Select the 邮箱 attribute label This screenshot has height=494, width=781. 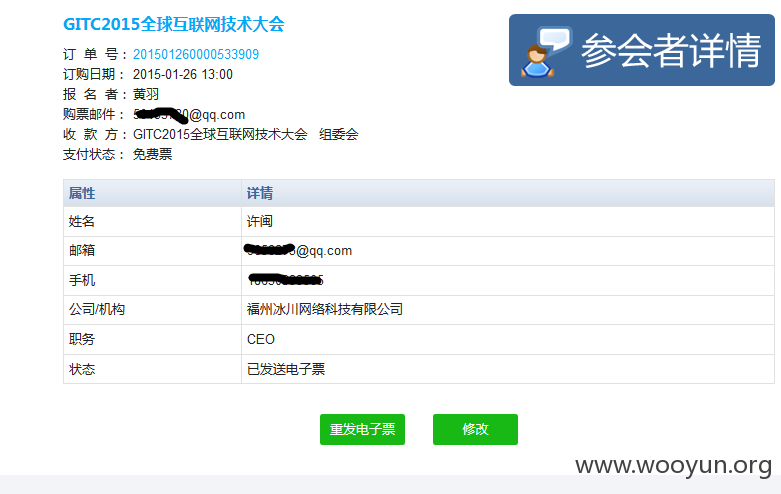click(82, 250)
